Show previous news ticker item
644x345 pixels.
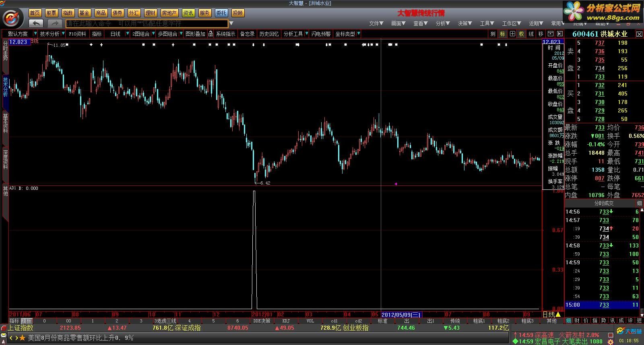coord(11,338)
